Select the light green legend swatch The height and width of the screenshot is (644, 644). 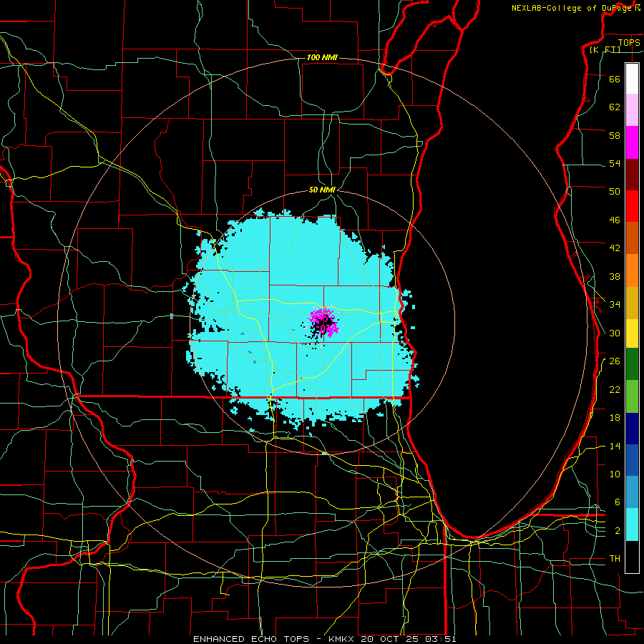point(632,396)
